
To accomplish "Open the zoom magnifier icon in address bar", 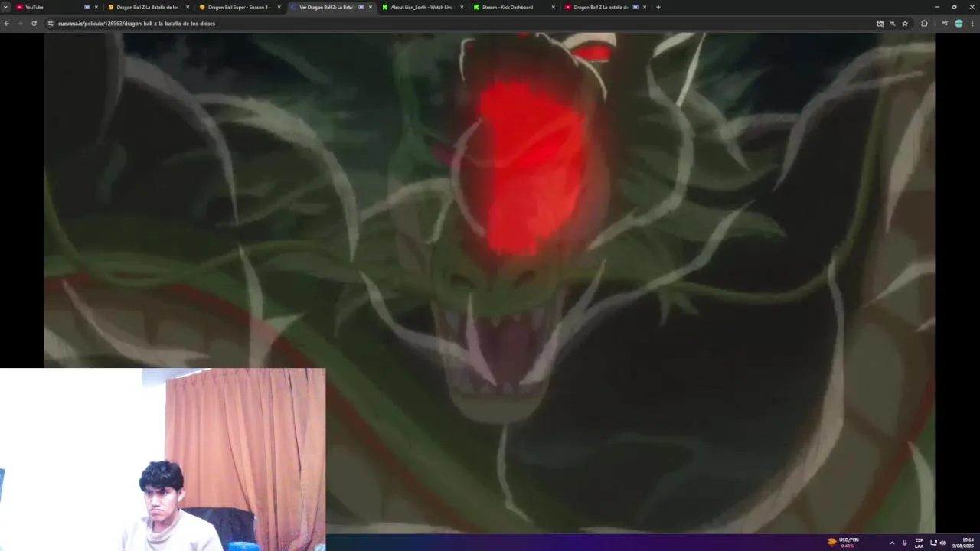I will coord(892,24).
